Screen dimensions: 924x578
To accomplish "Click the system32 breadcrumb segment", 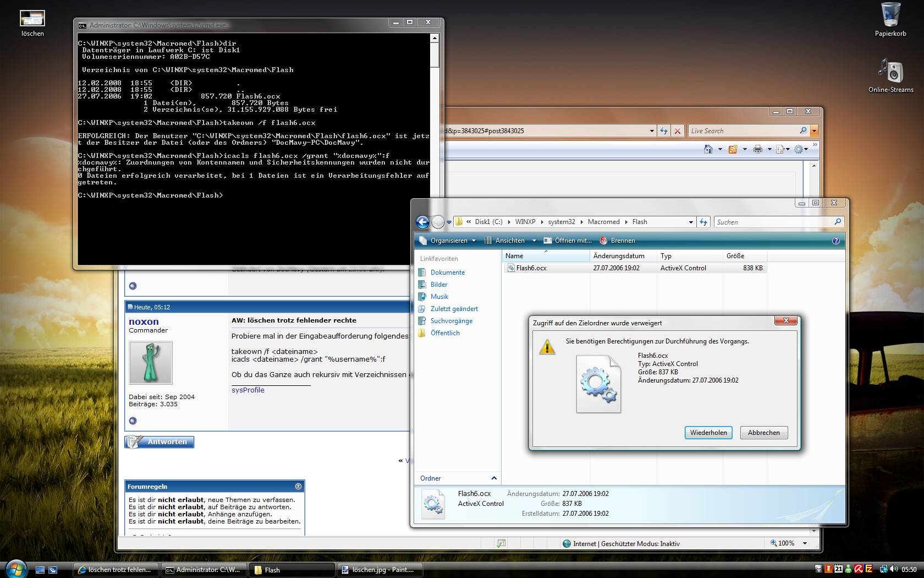I will (562, 222).
